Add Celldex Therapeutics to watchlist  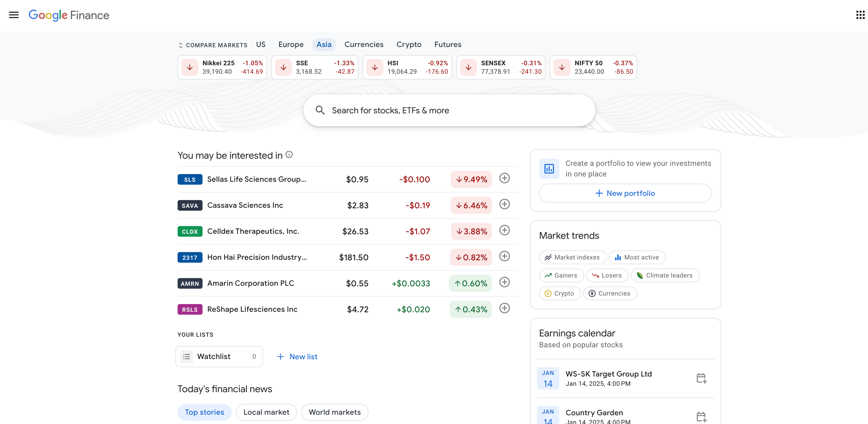[504, 231]
